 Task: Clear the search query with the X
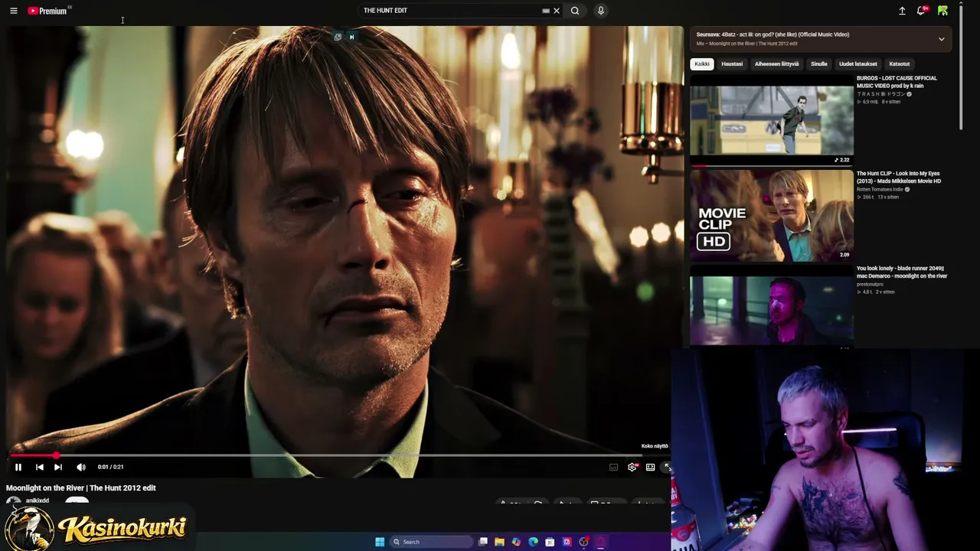557,11
